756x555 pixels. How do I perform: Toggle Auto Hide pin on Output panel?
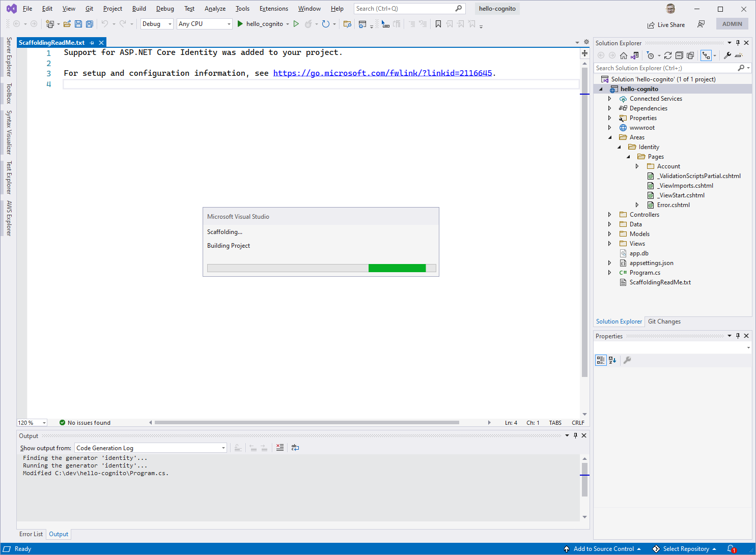click(576, 435)
